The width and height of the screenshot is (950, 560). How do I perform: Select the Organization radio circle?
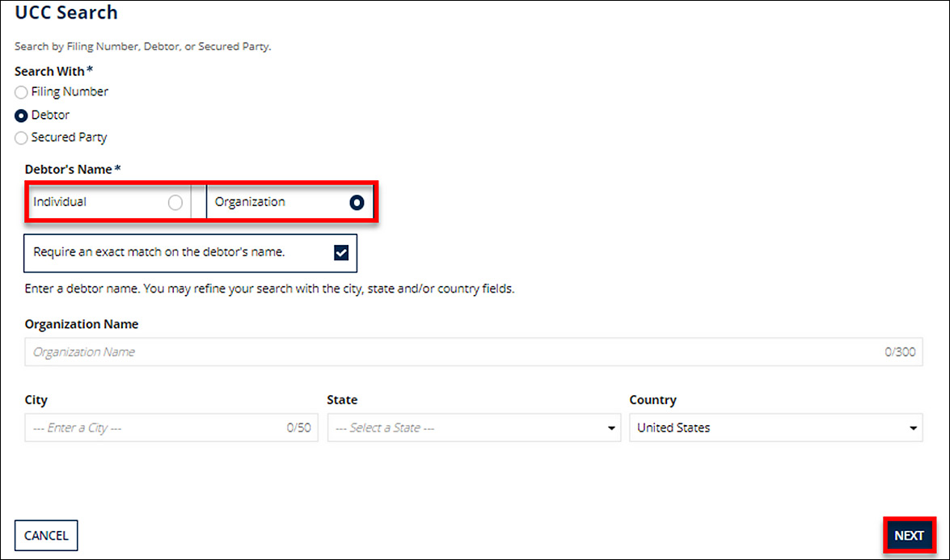click(357, 203)
